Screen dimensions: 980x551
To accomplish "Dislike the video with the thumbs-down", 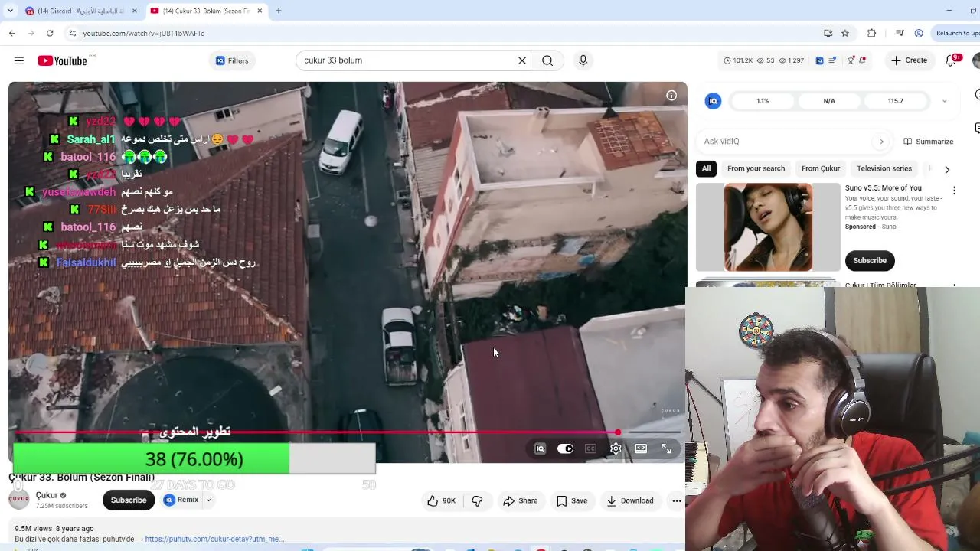I will tap(477, 501).
